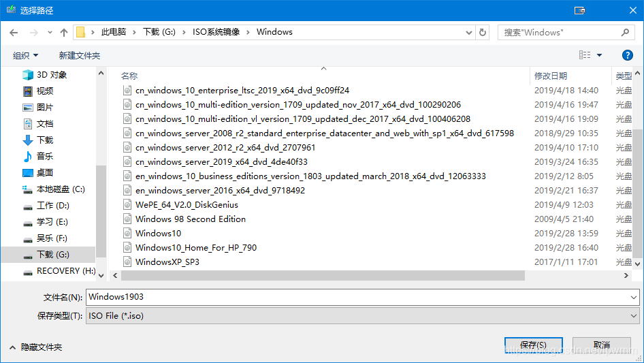Go back with the left arrow
This screenshot has height=363, width=644.
(14, 33)
